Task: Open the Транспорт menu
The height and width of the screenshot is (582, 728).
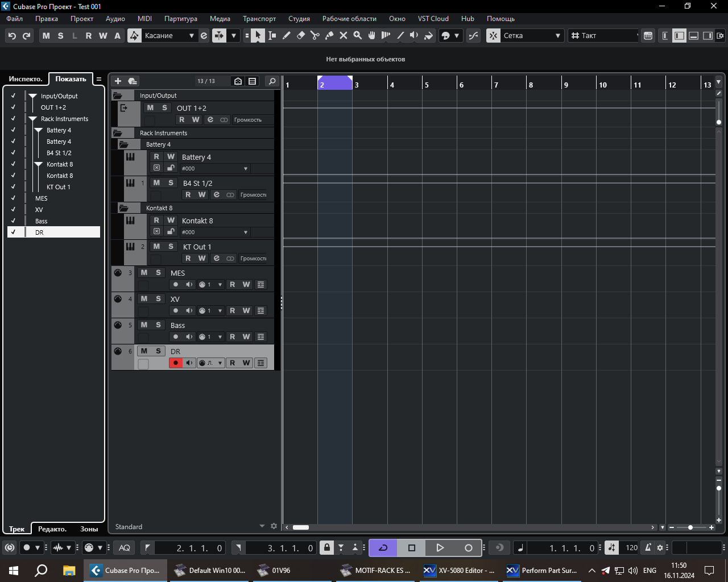Action: pos(259,19)
